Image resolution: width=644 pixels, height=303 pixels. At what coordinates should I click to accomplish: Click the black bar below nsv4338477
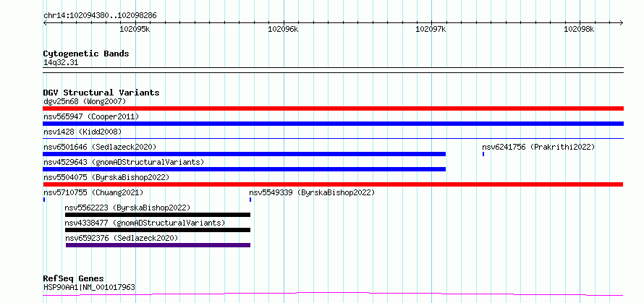tap(157, 230)
